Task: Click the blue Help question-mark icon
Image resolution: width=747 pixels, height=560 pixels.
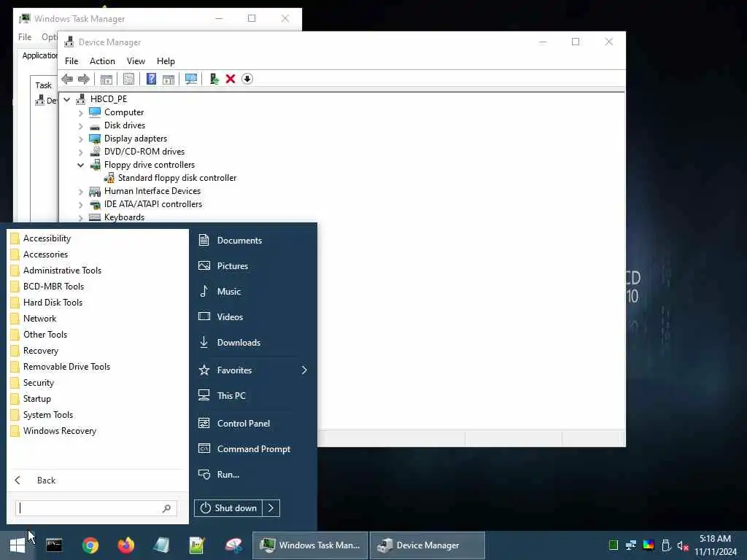Action: 151,79
